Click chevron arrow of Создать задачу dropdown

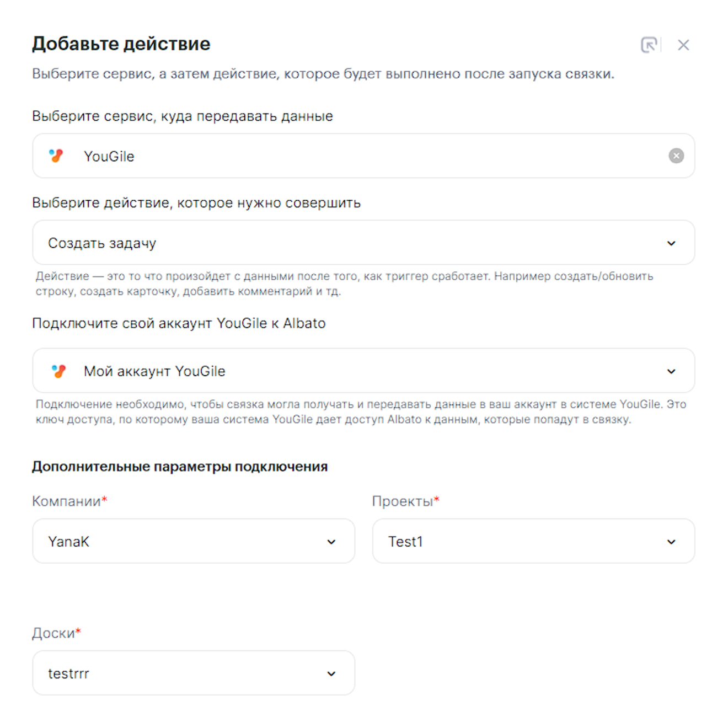(671, 243)
